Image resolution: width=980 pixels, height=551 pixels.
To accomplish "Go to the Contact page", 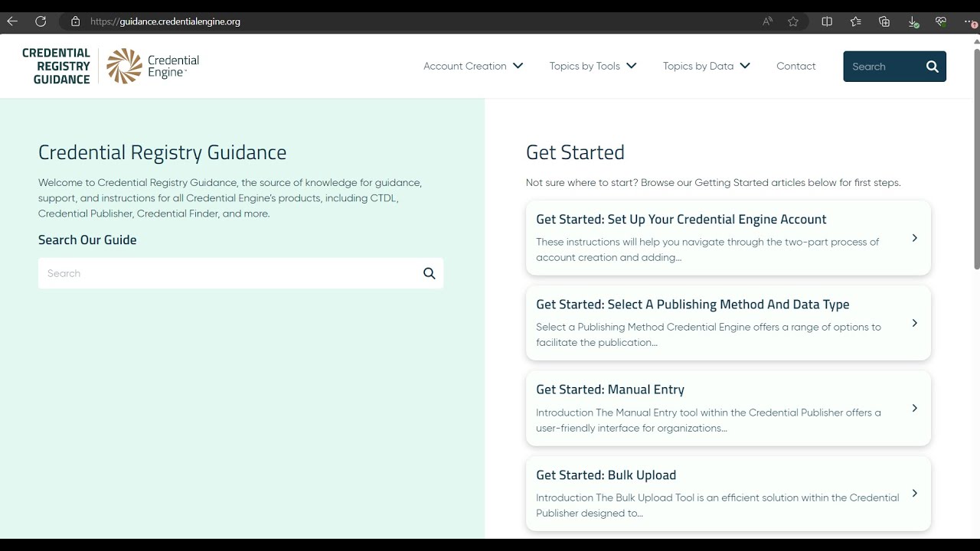I will click(796, 66).
